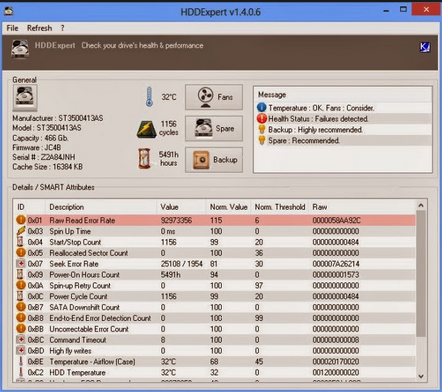Sort by the Norm. Threshold column header
Screen dimensions: 442x392
tap(280, 207)
